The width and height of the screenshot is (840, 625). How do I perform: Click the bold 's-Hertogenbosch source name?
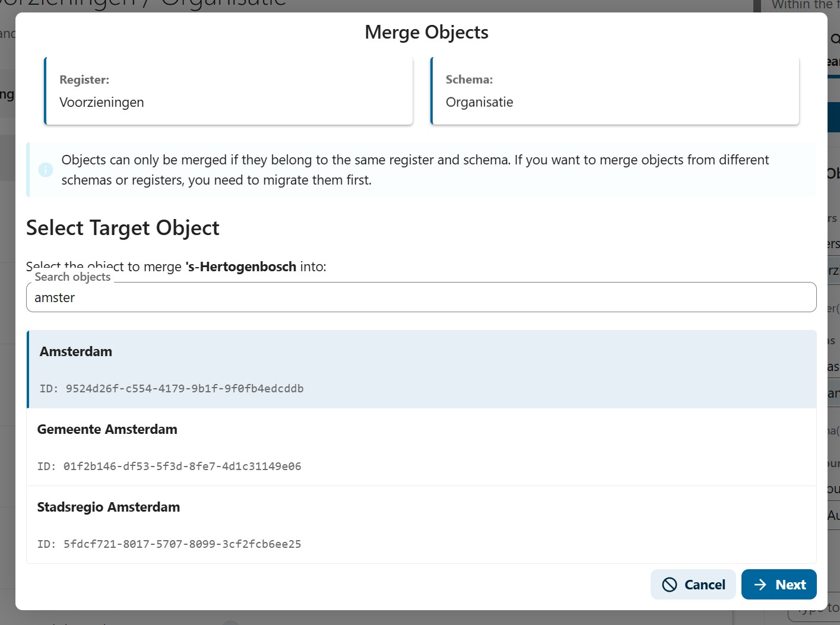240,267
